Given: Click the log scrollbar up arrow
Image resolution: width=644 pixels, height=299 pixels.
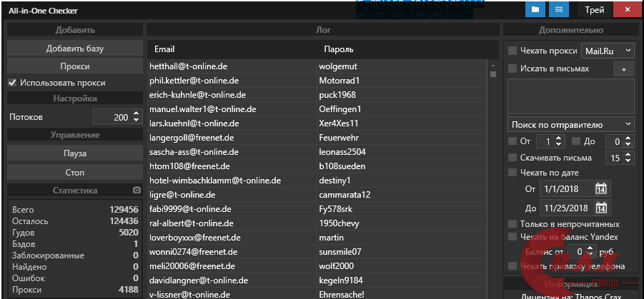Looking at the screenshot, I should 493,66.
